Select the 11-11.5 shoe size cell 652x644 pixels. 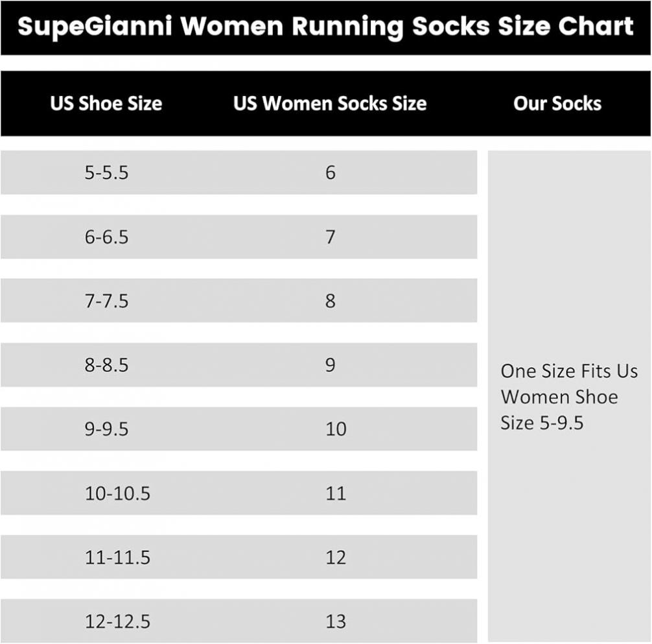click(x=117, y=558)
